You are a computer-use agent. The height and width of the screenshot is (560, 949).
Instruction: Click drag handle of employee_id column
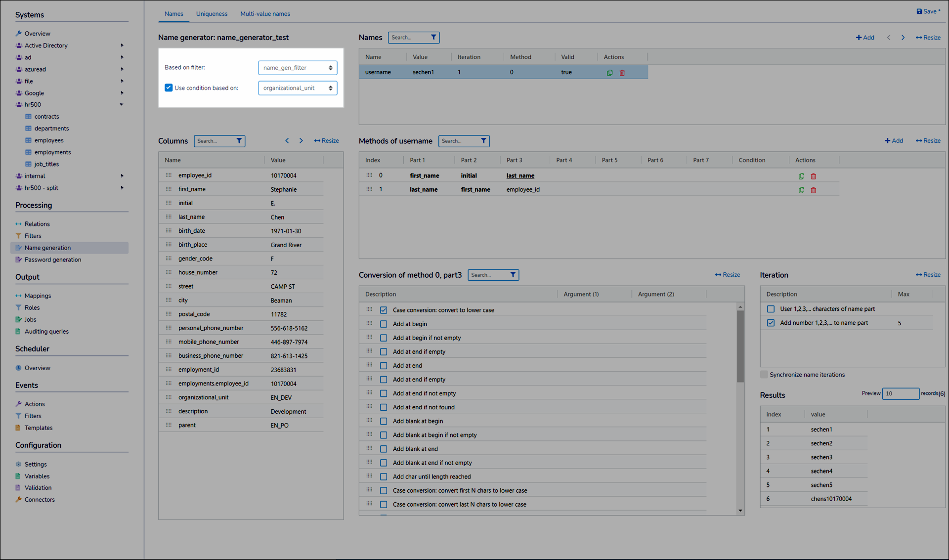click(x=169, y=175)
